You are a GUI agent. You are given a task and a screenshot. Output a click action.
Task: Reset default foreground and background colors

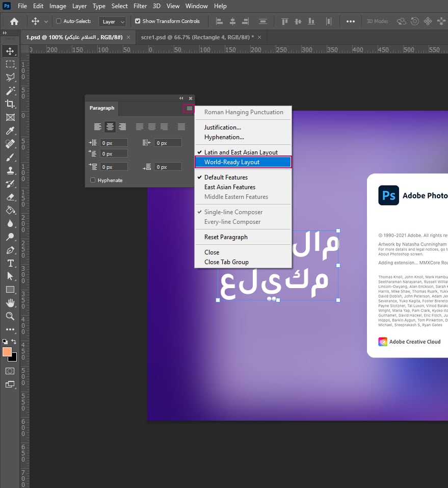tap(5, 342)
